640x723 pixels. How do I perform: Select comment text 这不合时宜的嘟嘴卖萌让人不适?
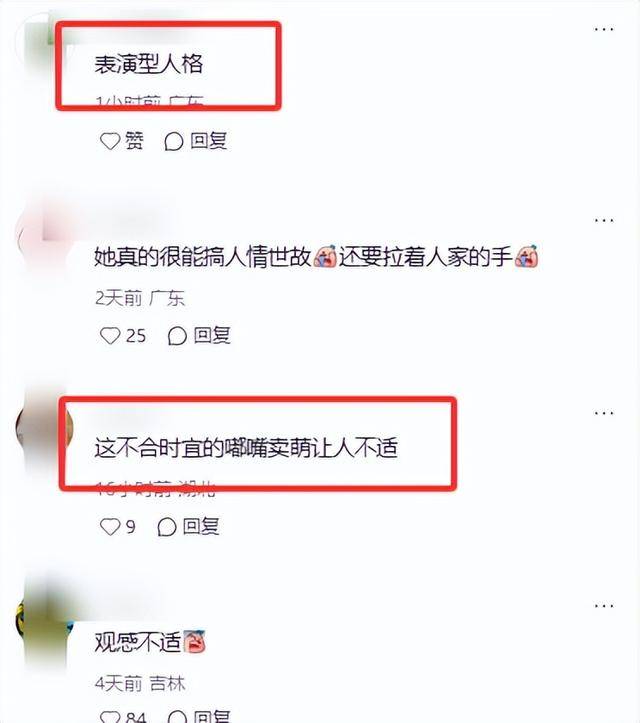(246, 448)
